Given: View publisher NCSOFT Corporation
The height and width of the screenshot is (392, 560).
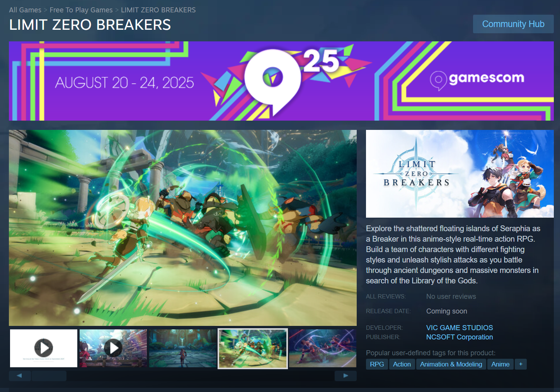Looking at the screenshot, I should click(x=460, y=337).
